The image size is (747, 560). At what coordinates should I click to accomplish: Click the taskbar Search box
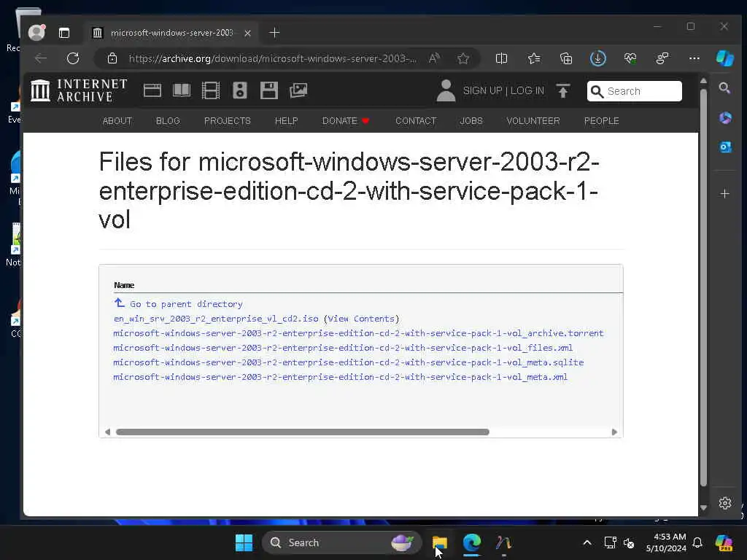tap(341, 542)
